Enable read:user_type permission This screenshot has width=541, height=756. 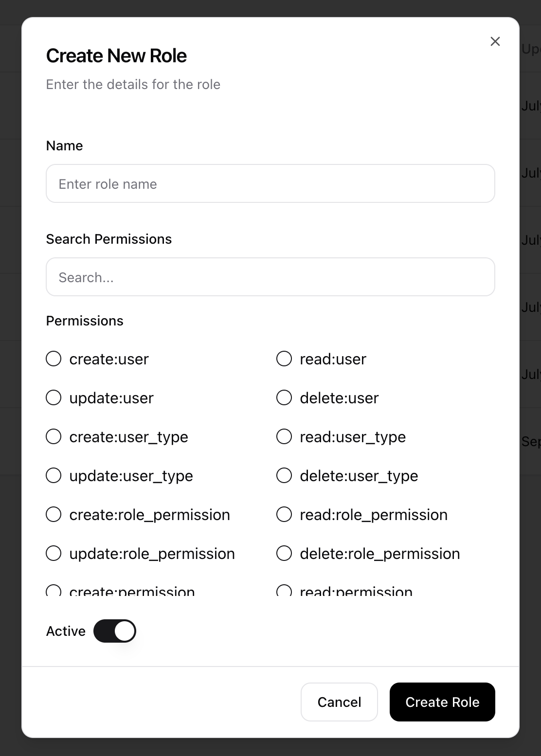coord(284,437)
